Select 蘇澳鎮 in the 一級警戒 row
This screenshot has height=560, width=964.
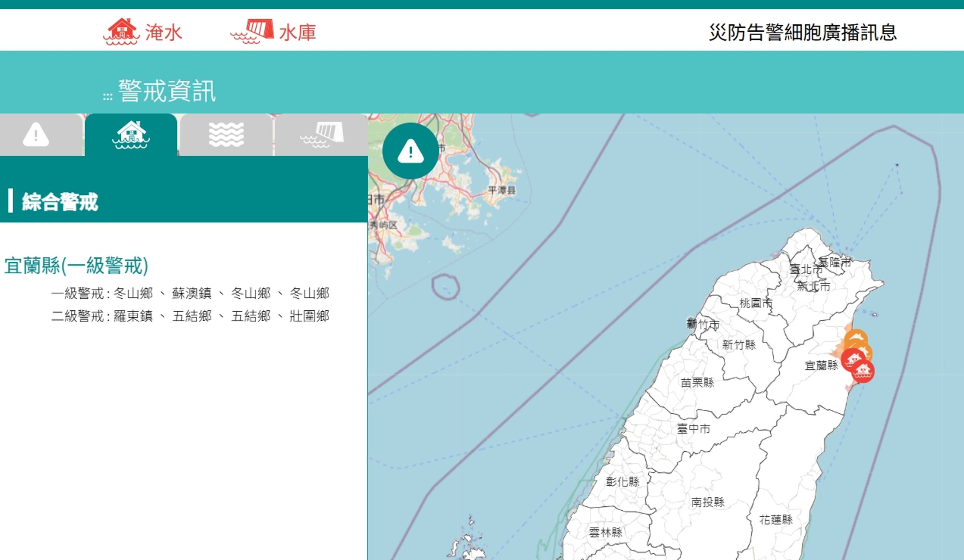pos(192,293)
